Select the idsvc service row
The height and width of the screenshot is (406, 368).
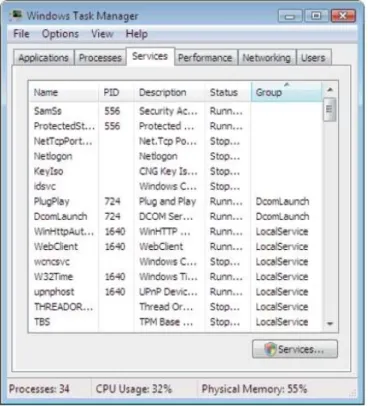[x=176, y=186]
